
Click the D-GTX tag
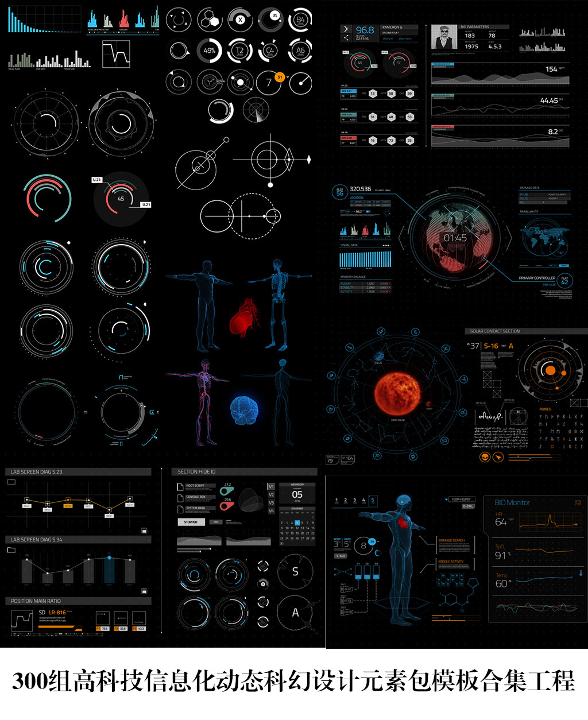click(467, 506)
